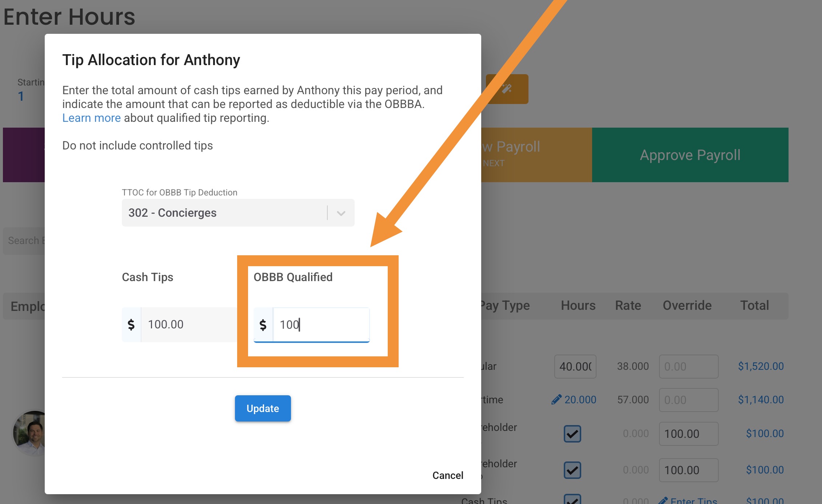Click the $1,520.00 total link
822x504 pixels.
[x=761, y=366]
